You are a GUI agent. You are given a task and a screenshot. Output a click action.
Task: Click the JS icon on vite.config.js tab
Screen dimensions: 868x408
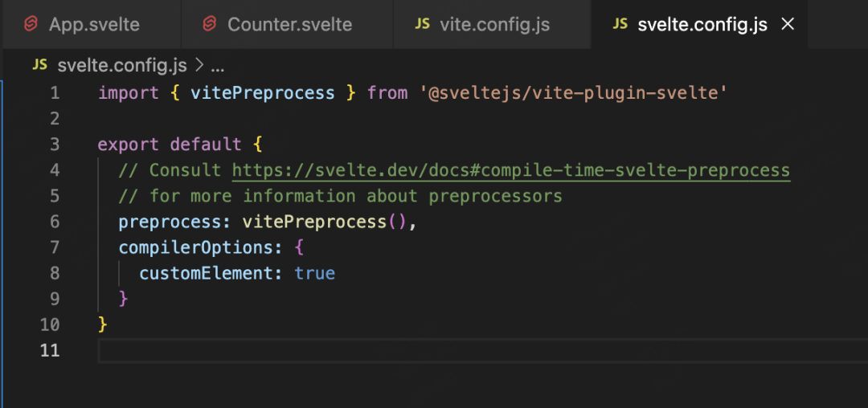pyautogui.click(x=423, y=24)
